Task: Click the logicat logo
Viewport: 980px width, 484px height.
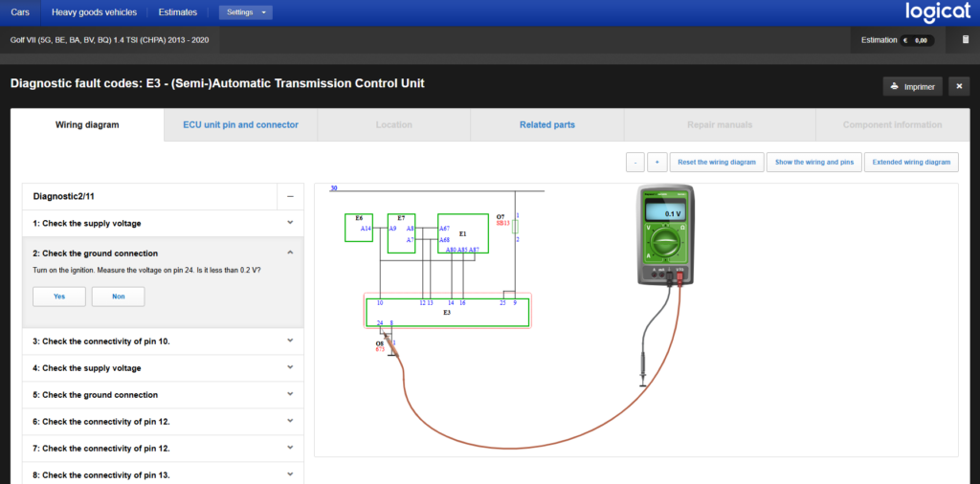Action: pyautogui.click(x=938, y=12)
